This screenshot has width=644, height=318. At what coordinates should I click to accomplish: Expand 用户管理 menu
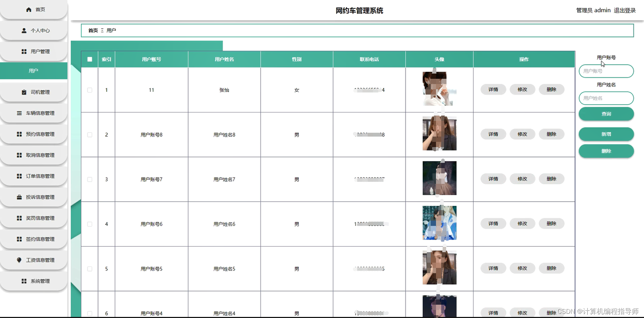click(34, 51)
